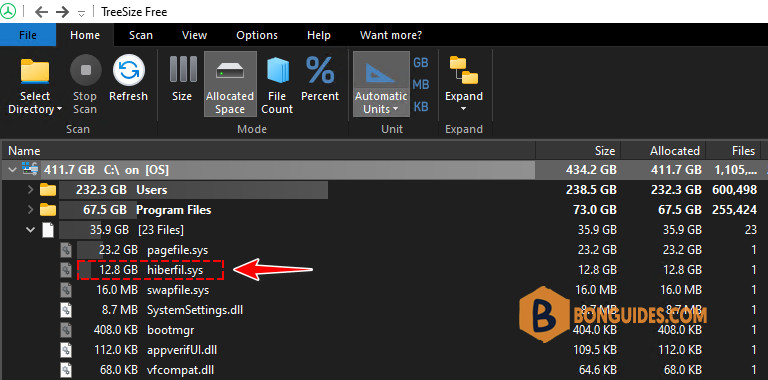768x380 pixels.
Task: Set display unit to GB
Action: 421,63
